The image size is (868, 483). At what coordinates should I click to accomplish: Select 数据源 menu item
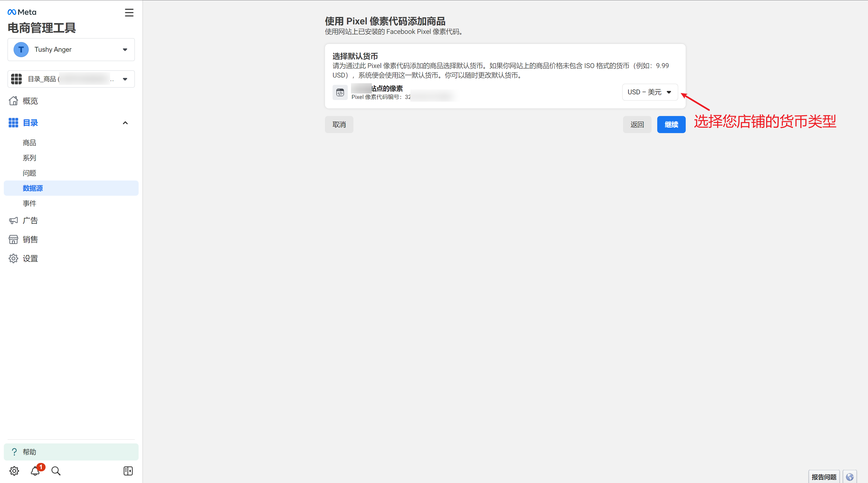[71, 188]
